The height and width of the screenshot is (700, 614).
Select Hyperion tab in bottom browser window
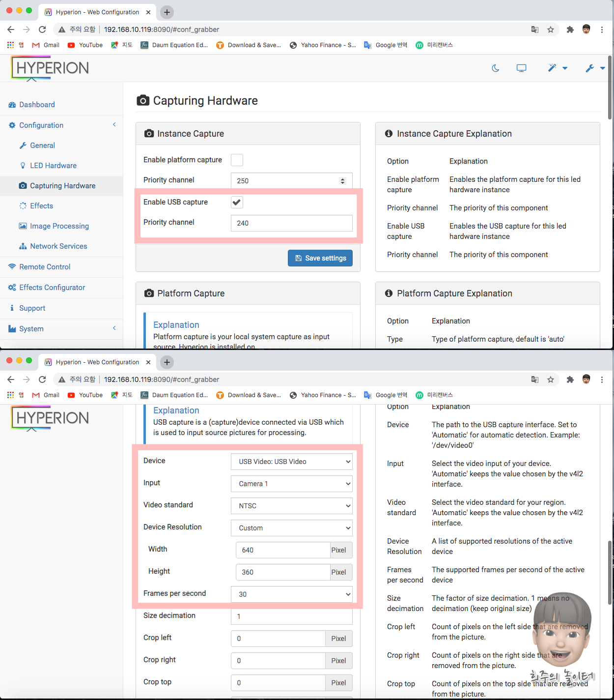point(98,362)
